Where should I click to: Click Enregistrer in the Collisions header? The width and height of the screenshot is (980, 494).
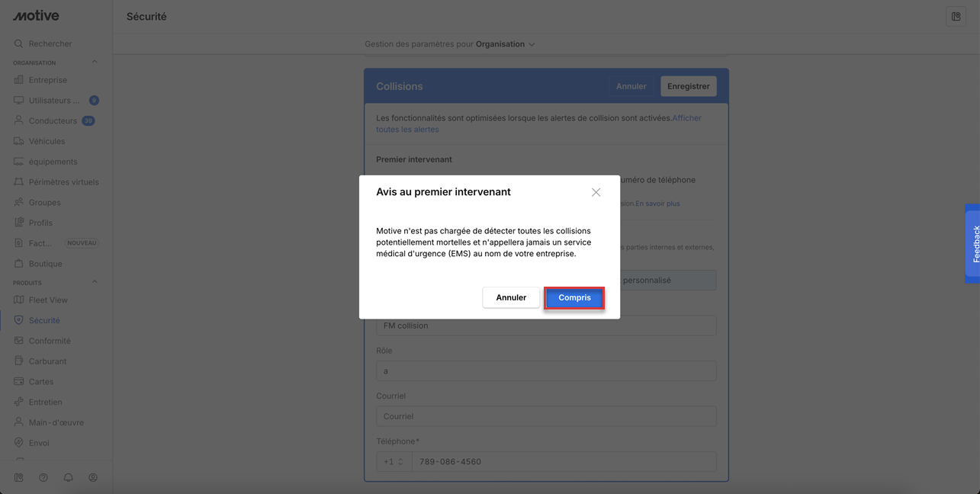coord(688,86)
